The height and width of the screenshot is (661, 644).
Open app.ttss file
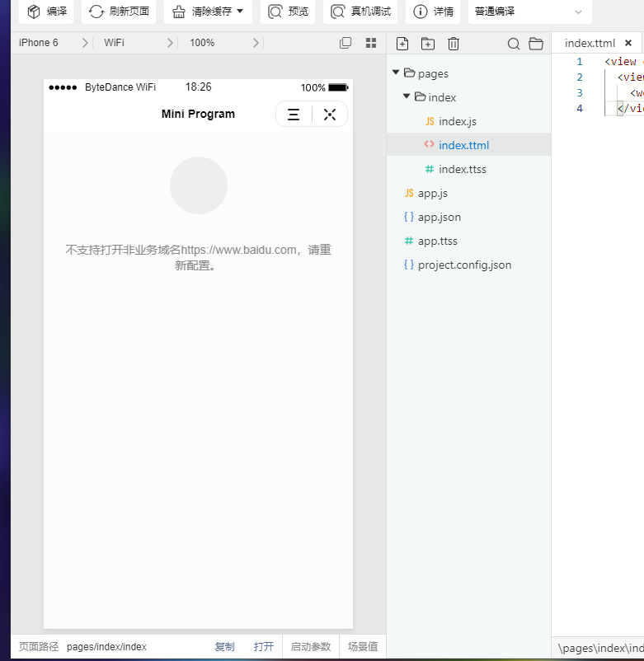point(468,241)
